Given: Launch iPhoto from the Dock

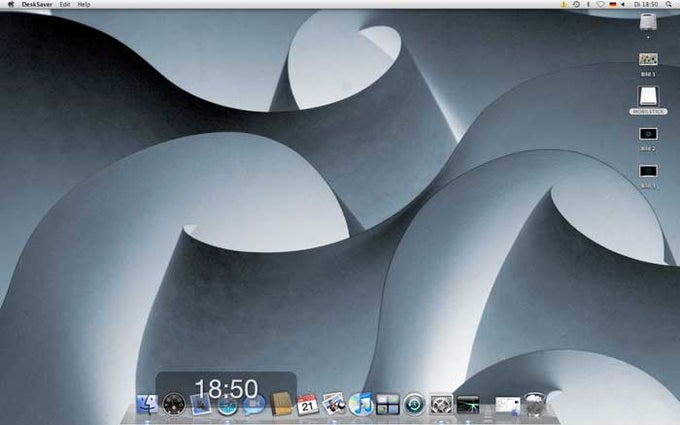Looking at the screenshot, I should tap(334, 403).
